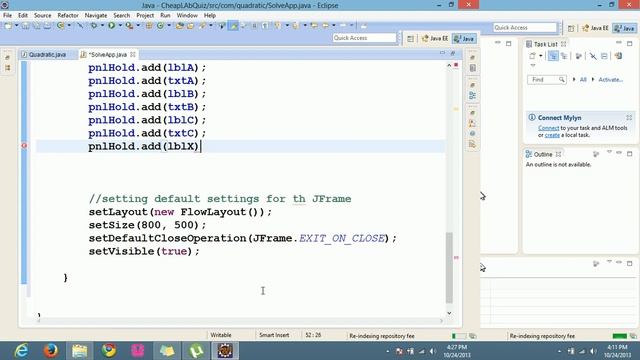Toggle Scheduled presentation in Task List
The height and width of the screenshot is (360, 640).
tap(564, 56)
